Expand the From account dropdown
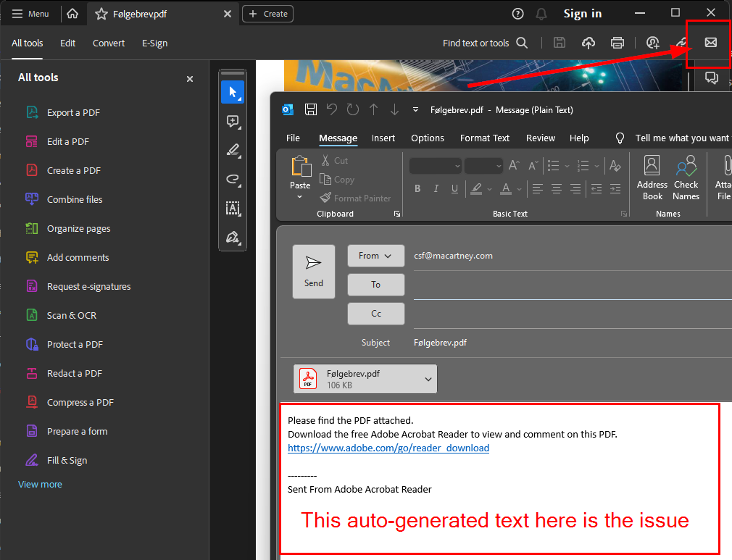 pyautogui.click(x=375, y=255)
